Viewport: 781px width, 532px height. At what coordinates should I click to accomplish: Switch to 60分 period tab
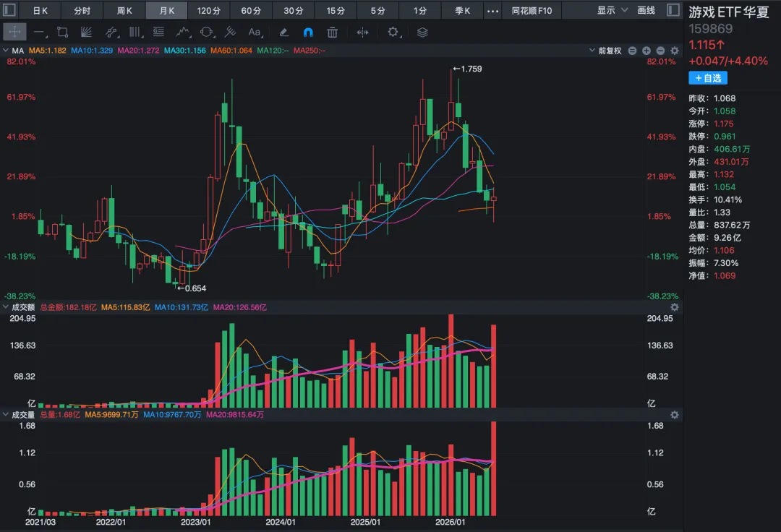[251, 10]
